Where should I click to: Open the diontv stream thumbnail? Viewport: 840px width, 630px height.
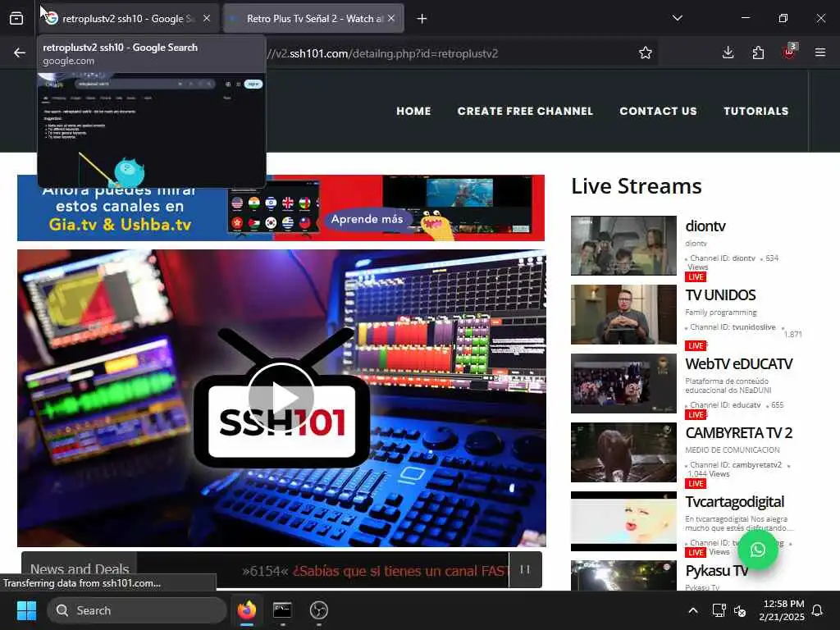pos(623,245)
